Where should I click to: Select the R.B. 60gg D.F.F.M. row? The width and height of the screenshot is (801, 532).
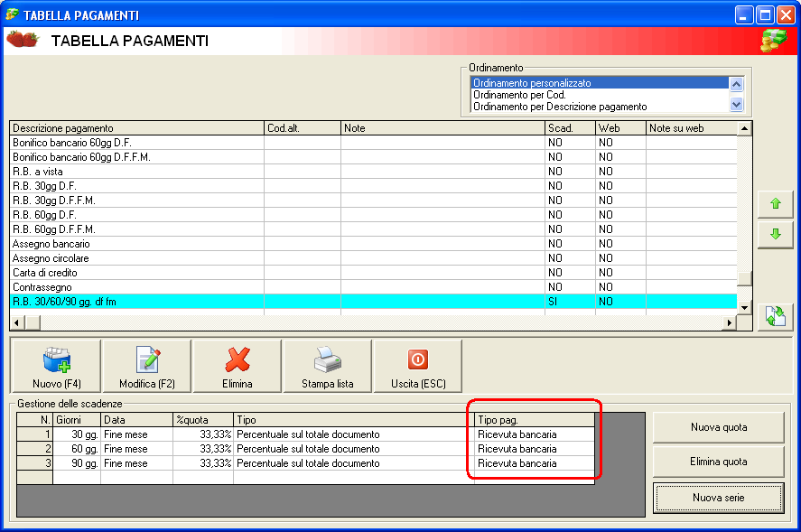coord(373,229)
